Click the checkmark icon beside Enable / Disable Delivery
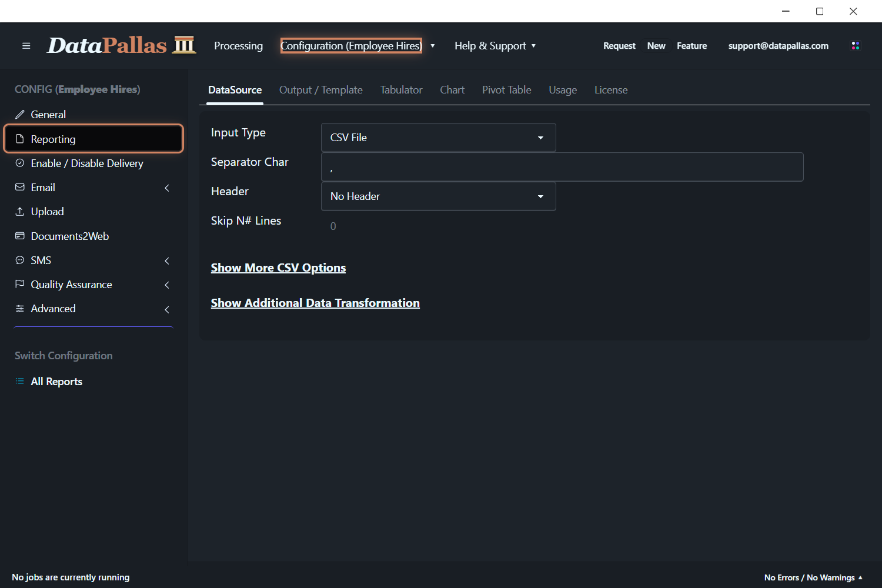Viewport: 882px width, 588px height. point(20,163)
